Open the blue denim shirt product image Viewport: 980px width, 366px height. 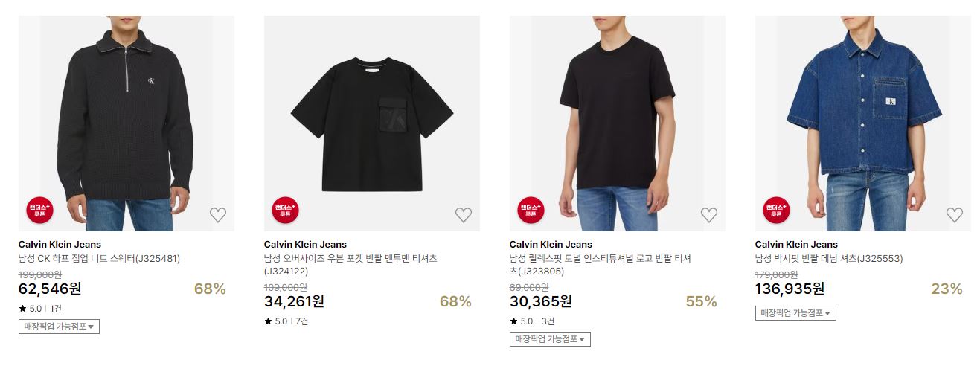tap(863, 123)
